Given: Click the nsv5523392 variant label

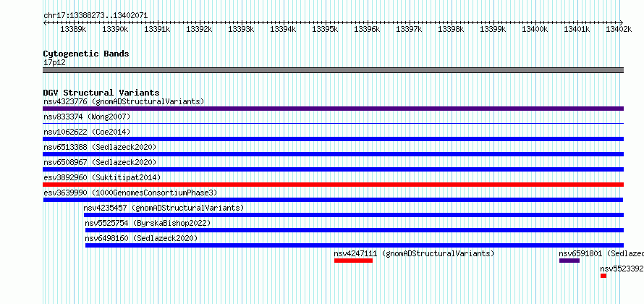Looking at the screenshot, I should point(622,269).
